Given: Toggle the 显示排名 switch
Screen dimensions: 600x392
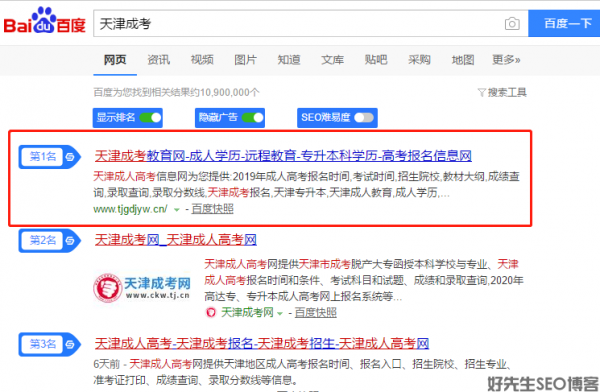Looking at the screenshot, I should tap(150, 118).
